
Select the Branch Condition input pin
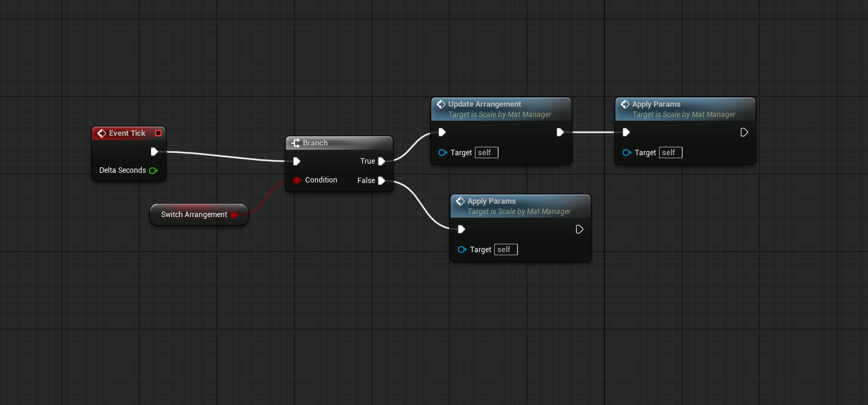[297, 180]
